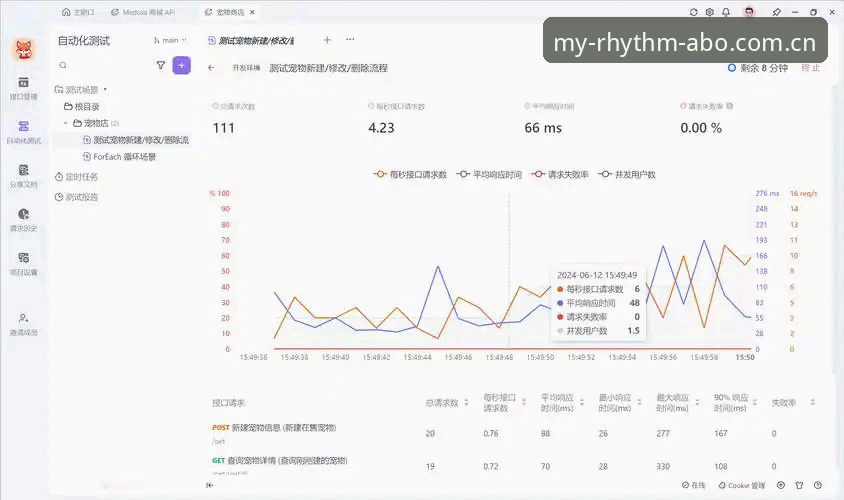The height and width of the screenshot is (500, 844).
Task: Click the search icon in the sidebar
Action: pos(63,65)
